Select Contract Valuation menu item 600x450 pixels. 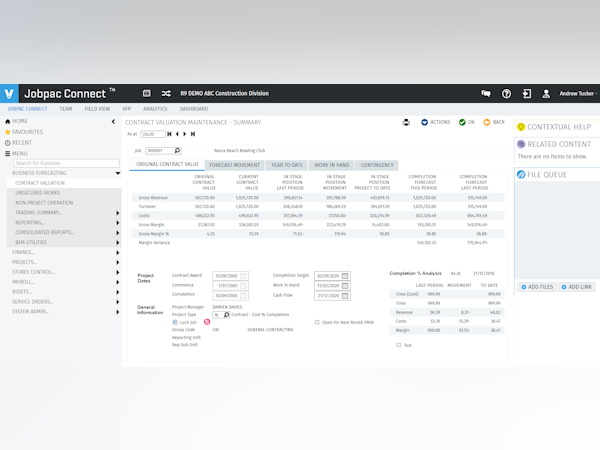tap(64, 183)
